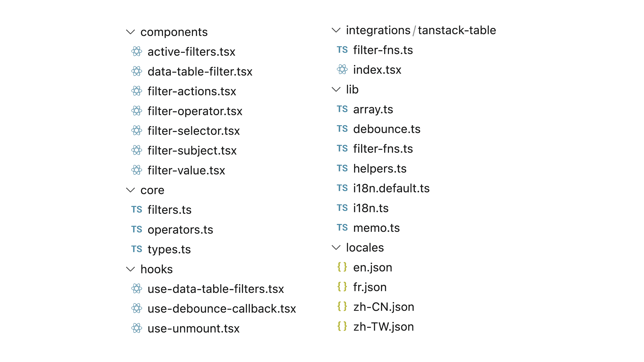Viewport: 644px width, 362px height.
Task: Click the JSON braces icon beside zh-TW.json
Action: [x=342, y=327]
